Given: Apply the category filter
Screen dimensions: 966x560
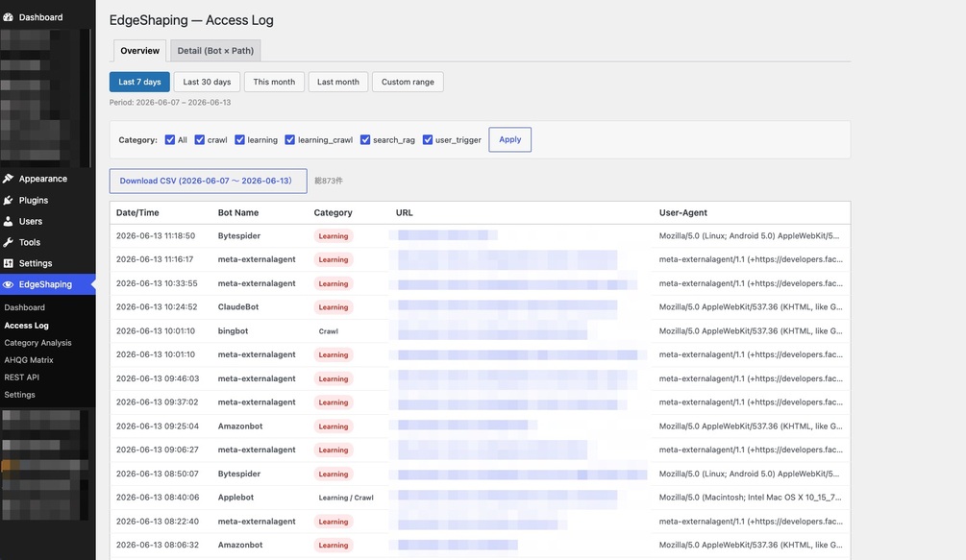Looking at the screenshot, I should click(x=510, y=139).
